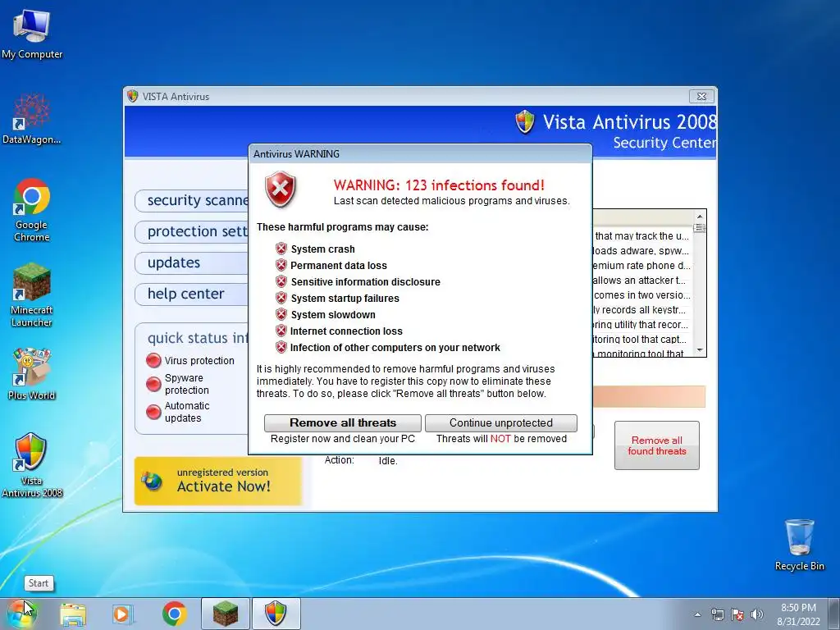840x630 pixels.
Task: Open the Action Center flag icon
Action: click(x=737, y=614)
